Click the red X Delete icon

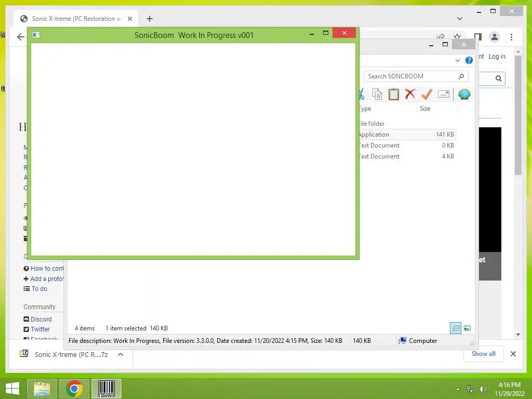tap(410, 94)
